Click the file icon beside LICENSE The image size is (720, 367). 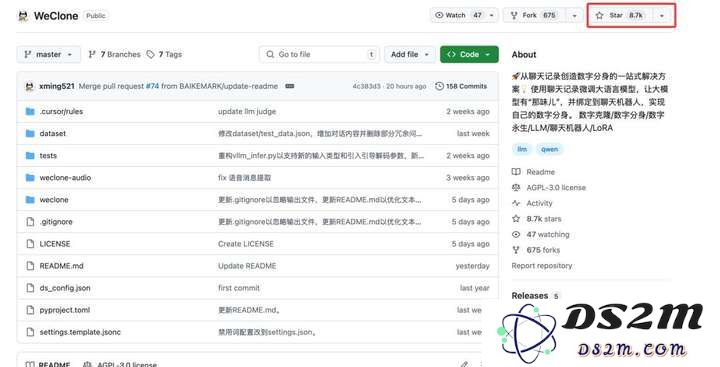pyautogui.click(x=30, y=244)
